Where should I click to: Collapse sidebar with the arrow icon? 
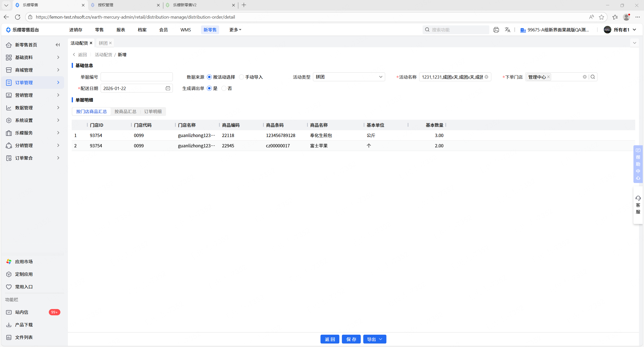click(x=58, y=45)
